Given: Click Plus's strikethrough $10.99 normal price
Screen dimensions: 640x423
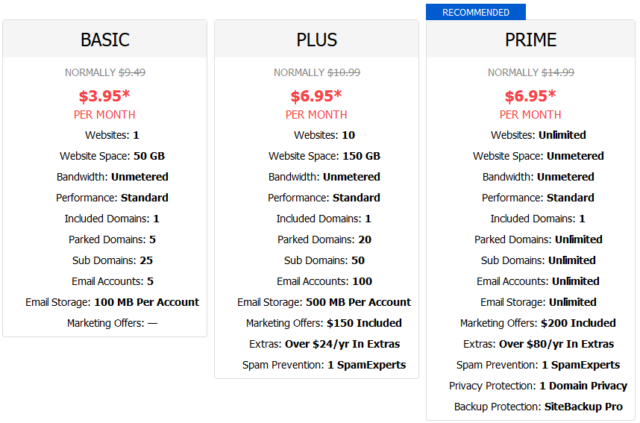Looking at the screenshot, I should 344,72.
